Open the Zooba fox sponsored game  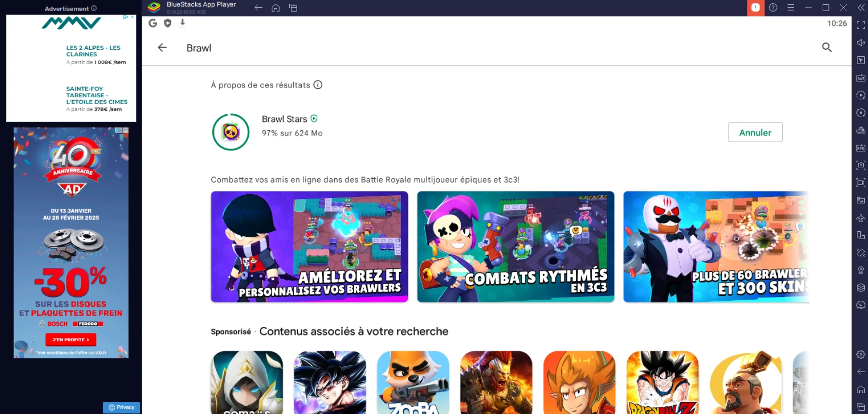coord(413,382)
